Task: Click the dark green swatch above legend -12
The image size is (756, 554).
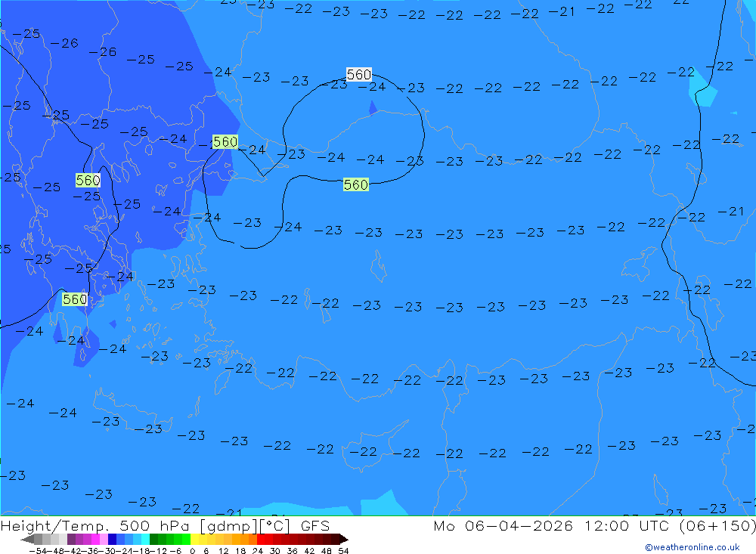Action: 153,539
